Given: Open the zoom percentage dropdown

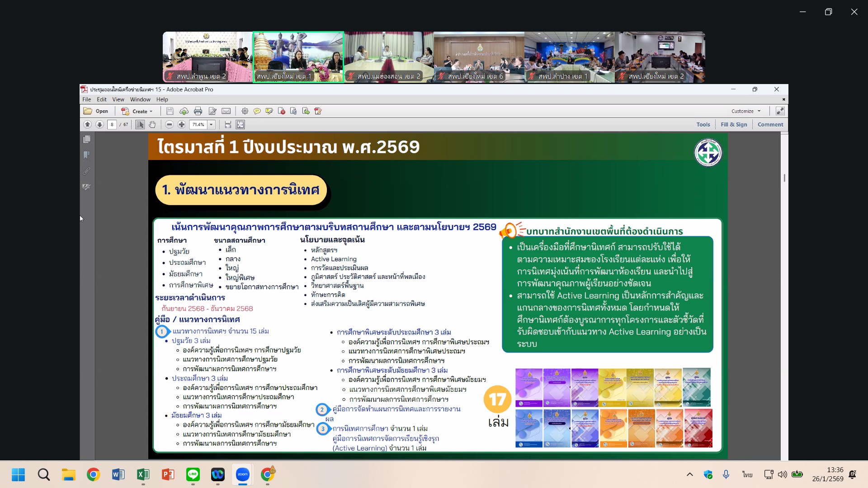Looking at the screenshot, I should click(211, 125).
